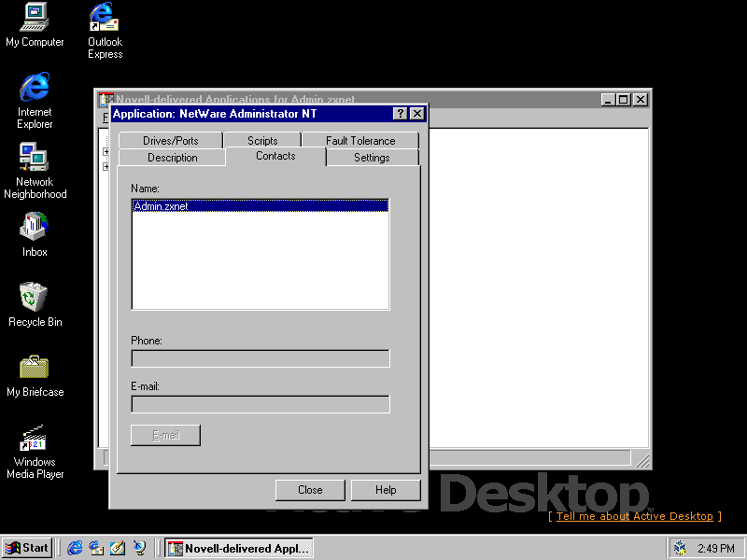Switch to the Scripts tab
The width and height of the screenshot is (747, 560).
pyautogui.click(x=262, y=141)
